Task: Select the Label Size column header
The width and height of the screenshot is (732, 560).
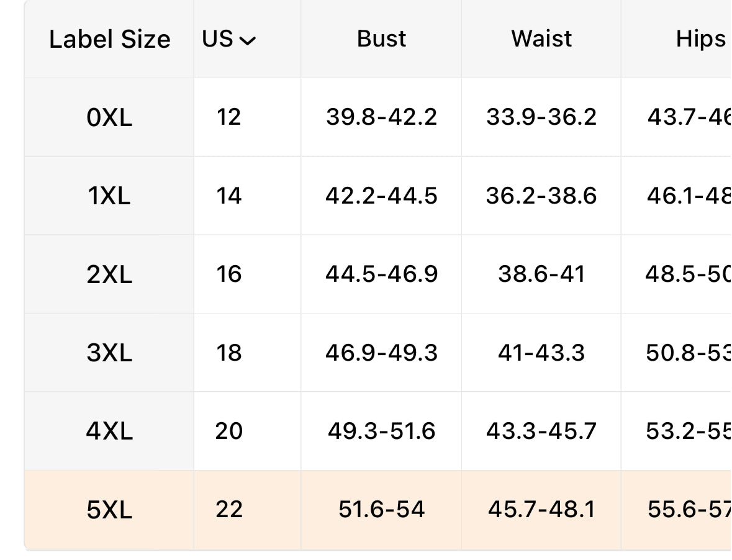Action: click(x=110, y=39)
